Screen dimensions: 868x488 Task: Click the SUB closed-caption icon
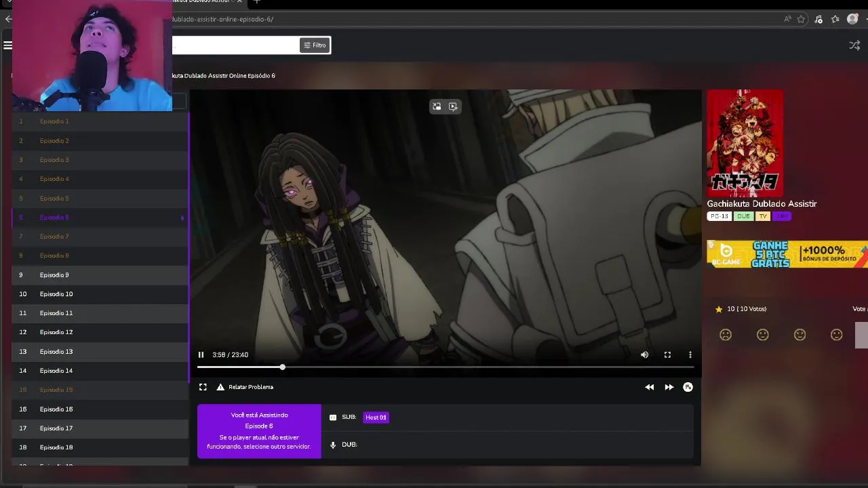pos(333,418)
